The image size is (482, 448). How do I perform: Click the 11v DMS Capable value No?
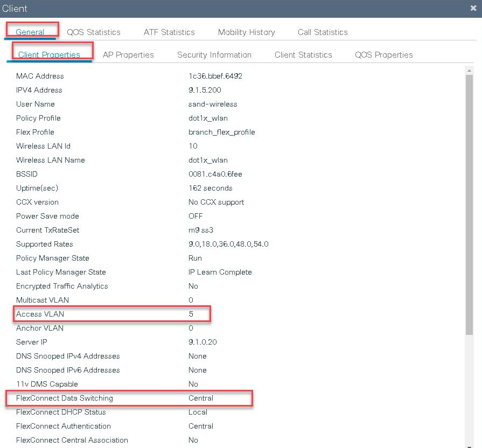[x=193, y=384]
